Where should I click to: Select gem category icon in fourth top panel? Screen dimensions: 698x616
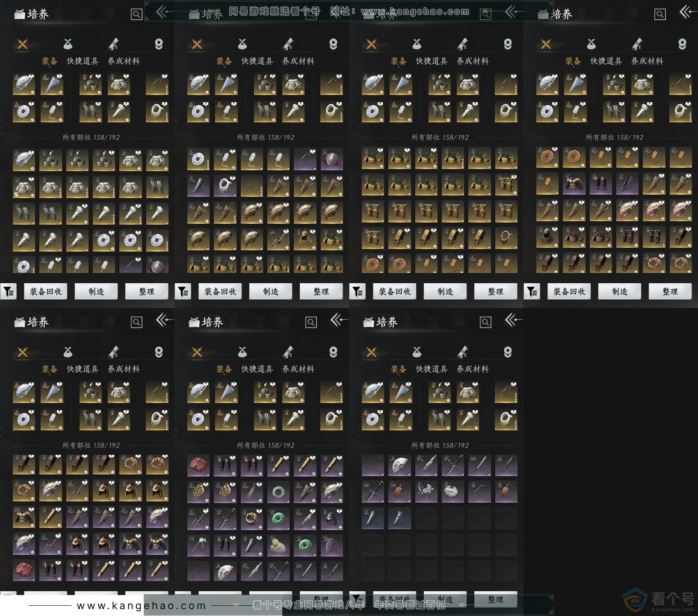coord(682,44)
